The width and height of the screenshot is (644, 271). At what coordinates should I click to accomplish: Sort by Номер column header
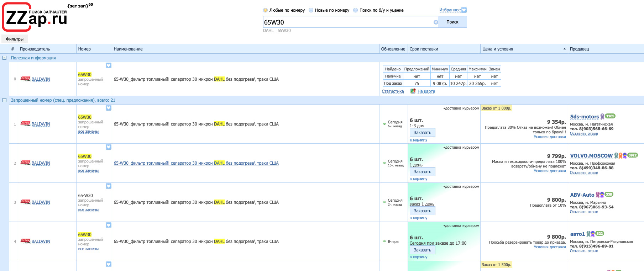point(94,49)
